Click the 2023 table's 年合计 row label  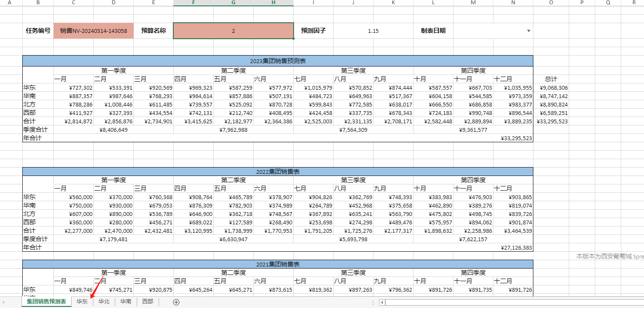click(x=38, y=138)
